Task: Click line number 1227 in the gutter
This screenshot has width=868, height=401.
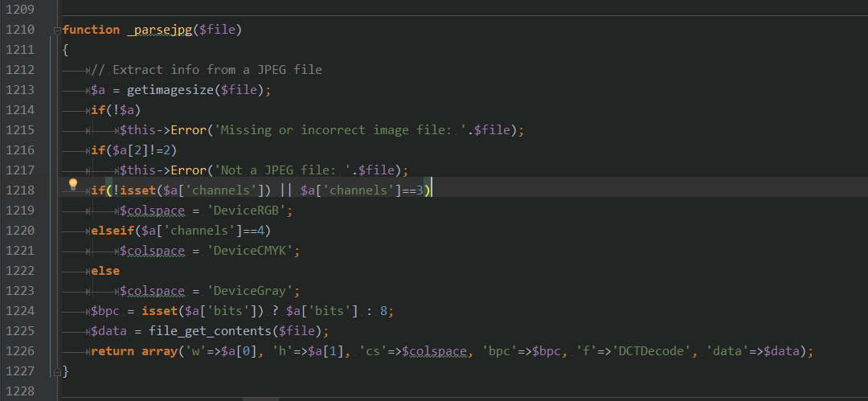Action: [20, 370]
